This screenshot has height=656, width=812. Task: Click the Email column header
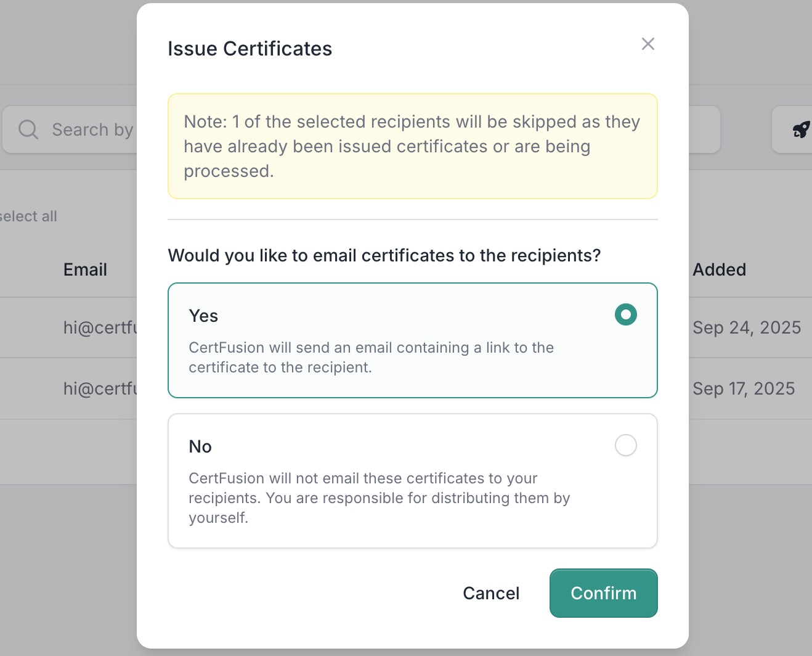click(x=85, y=269)
